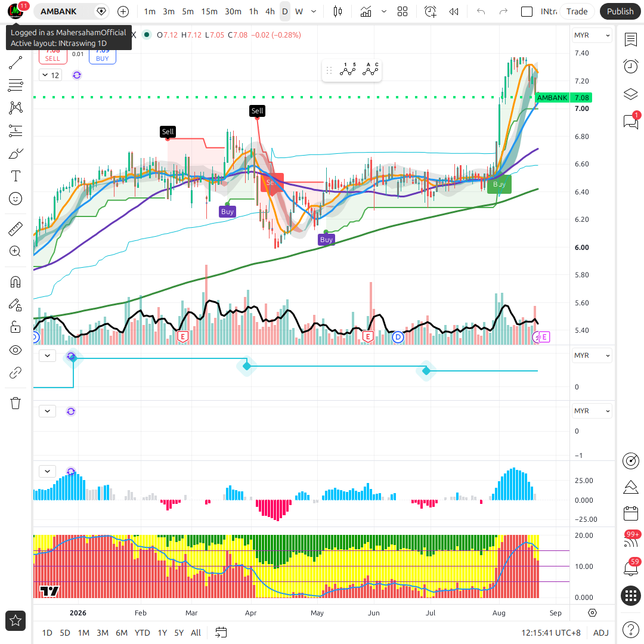The width and height of the screenshot is (644, 644).
Task: Click the BUY price button
Action: tap(103, 57)
